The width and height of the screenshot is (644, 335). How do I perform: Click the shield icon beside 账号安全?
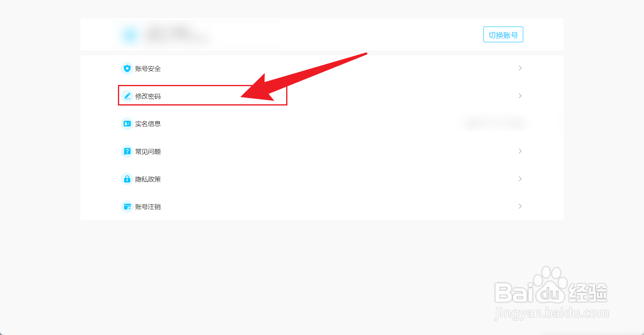coord(127,68)
